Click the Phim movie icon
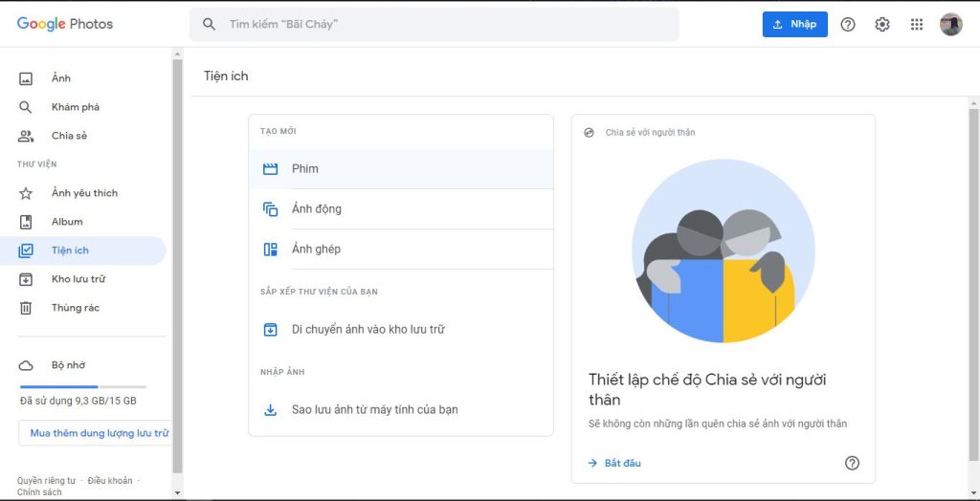The image size is (980, 501). click(270, 169)
